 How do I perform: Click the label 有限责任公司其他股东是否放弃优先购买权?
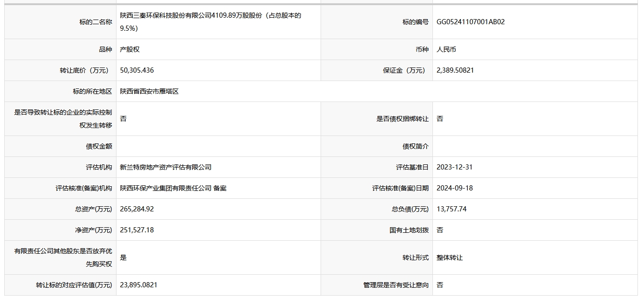coord(63,257)
